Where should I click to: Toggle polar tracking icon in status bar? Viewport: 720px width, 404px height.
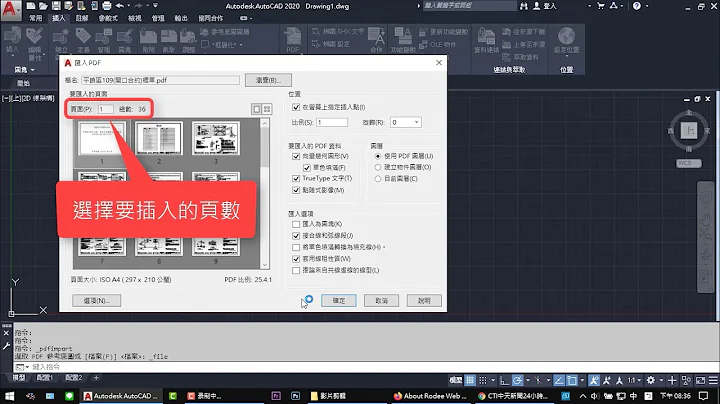517,380
